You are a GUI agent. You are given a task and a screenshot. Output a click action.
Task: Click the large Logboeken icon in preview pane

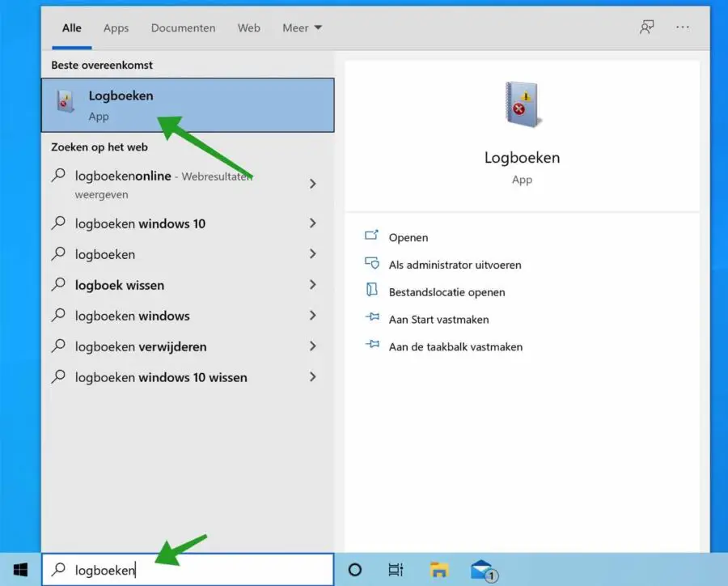(523, 104)
